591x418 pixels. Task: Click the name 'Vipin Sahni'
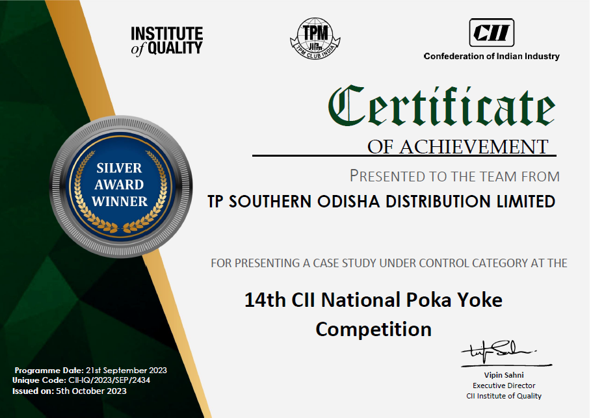504,375
